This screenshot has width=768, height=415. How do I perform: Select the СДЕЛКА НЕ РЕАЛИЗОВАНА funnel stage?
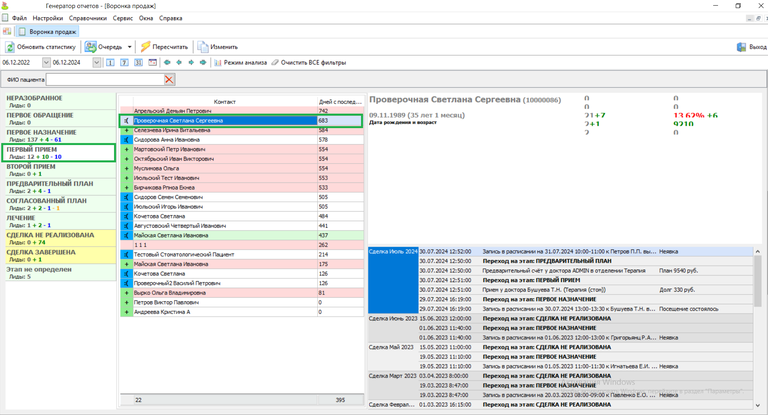point(61,238)
